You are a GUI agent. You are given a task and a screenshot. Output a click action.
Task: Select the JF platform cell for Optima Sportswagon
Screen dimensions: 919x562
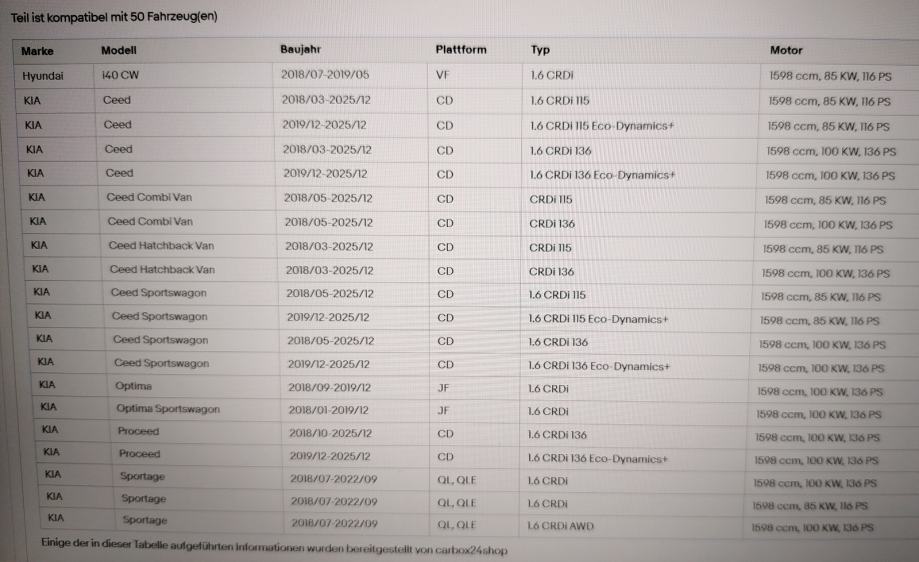tap(443, 410)
